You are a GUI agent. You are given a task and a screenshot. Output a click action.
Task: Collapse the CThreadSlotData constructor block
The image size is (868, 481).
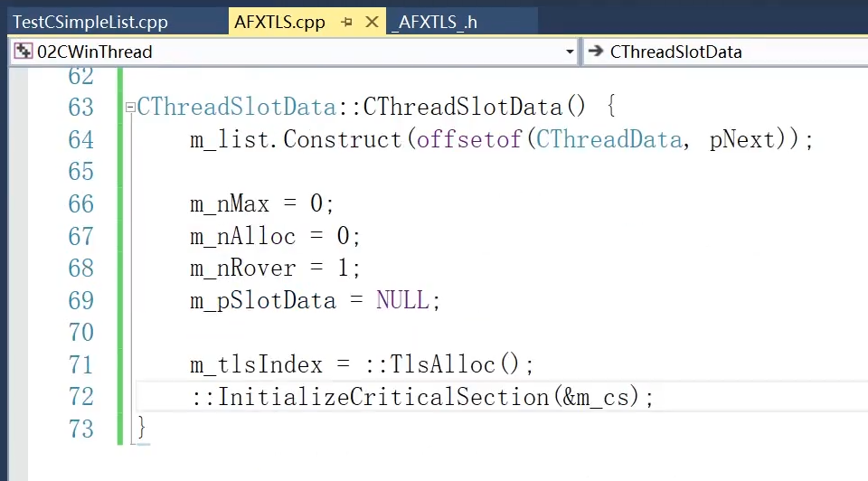click(x=130, y=108)
